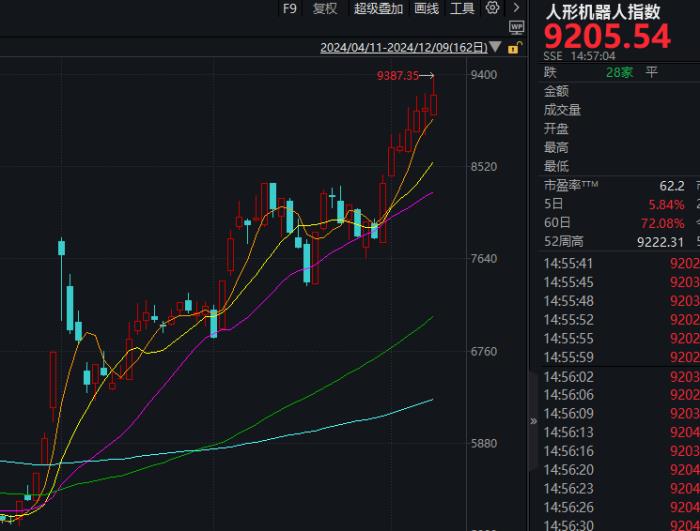The width and height of the screenshot is (700, 531).
Task: Open the 工具 tools menu
Action: click(x=462, y=8)
